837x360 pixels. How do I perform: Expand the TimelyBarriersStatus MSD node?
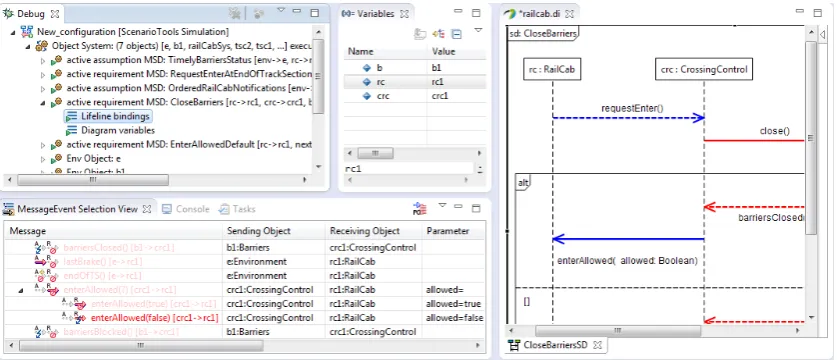(43, 61)
